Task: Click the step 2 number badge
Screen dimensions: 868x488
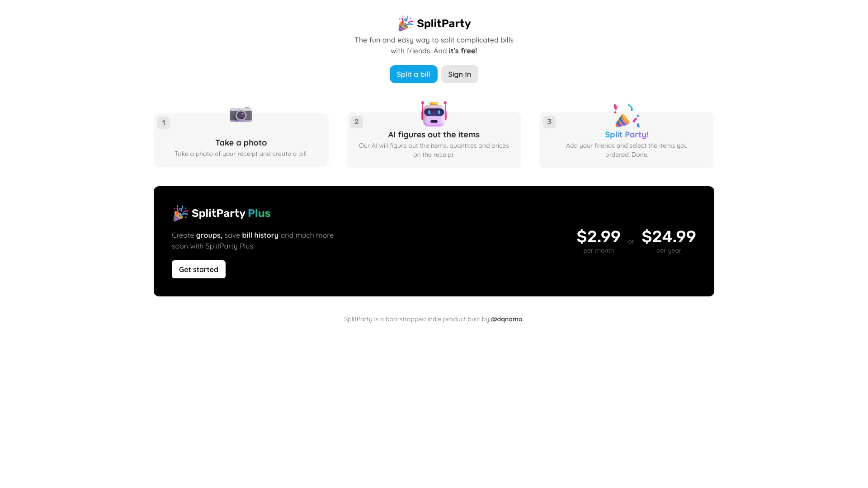Action: pos(356,122)
